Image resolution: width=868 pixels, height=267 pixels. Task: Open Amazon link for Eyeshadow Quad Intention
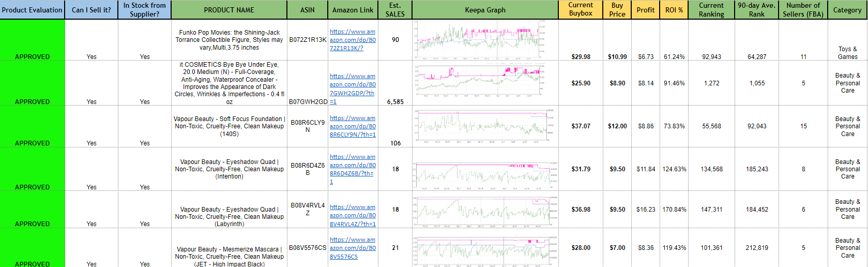pos(353,165)
